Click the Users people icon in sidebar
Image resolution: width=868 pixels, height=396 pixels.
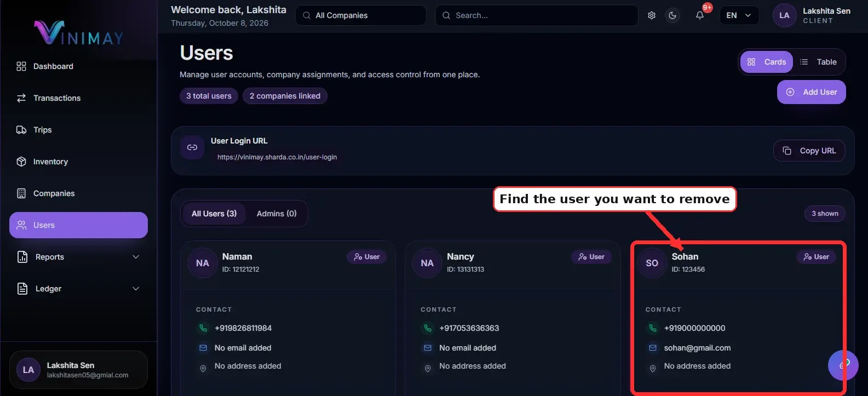21,225
